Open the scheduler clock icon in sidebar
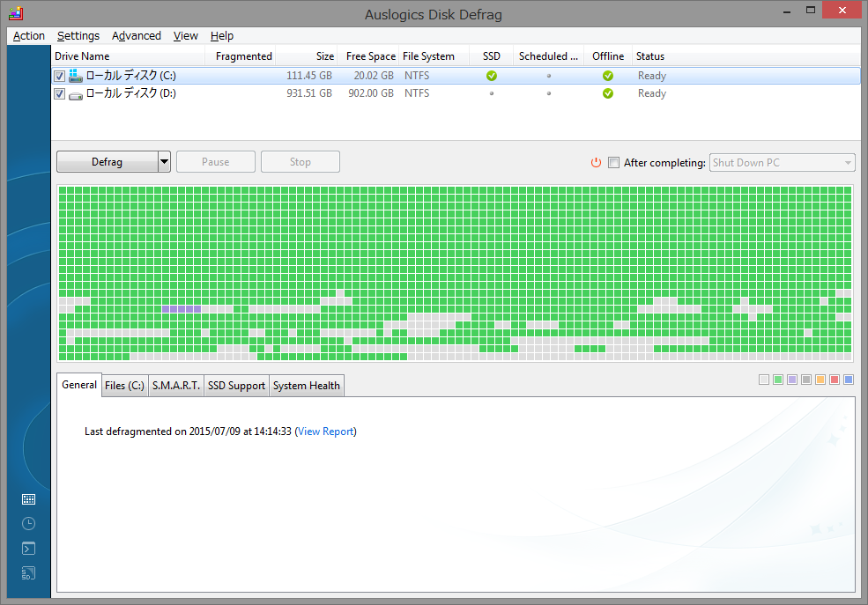Viewport: 868px width, 605px height. (28, 523)
